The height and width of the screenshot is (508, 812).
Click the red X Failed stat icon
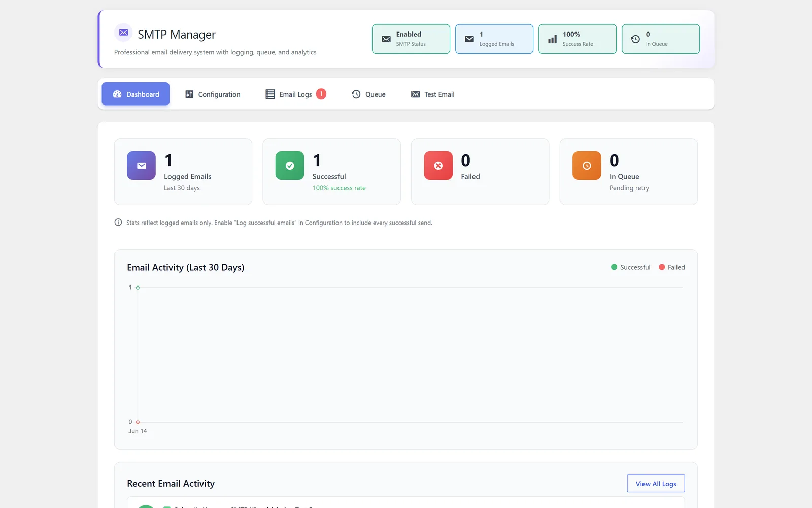[x=438, y=166]
